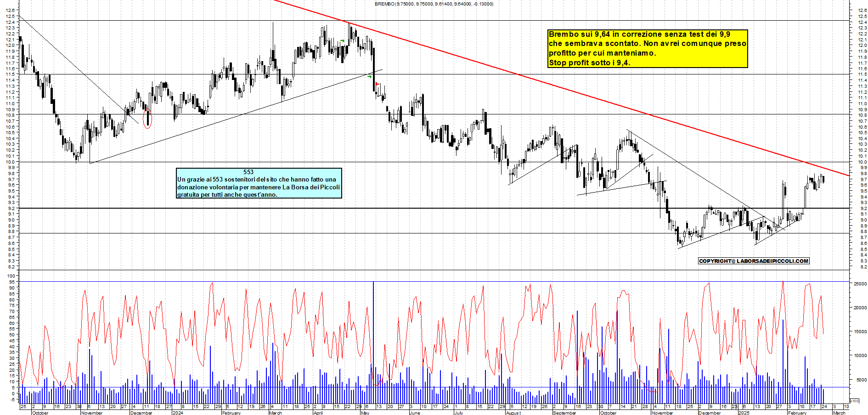Click the COPYRIGHT@ LABORSADEIPICCOLI.COM label
Image resolution: width=868 pixels, height=415 pixels.
coord(754,261)
